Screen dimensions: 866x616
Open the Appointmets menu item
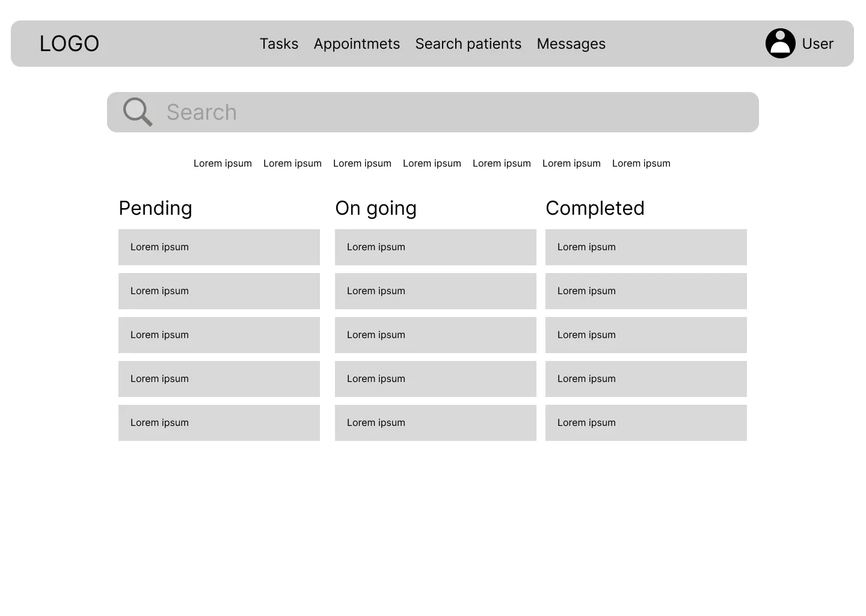357,43
